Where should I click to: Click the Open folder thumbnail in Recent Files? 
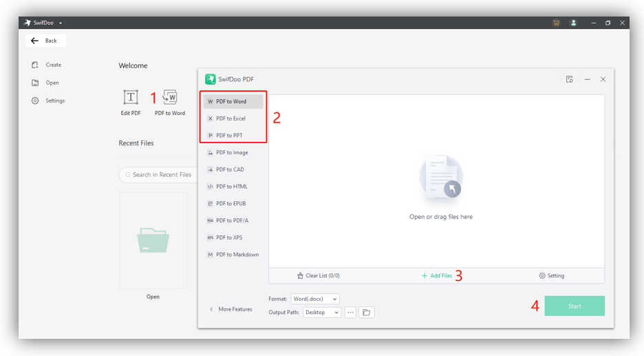(153, 240)
